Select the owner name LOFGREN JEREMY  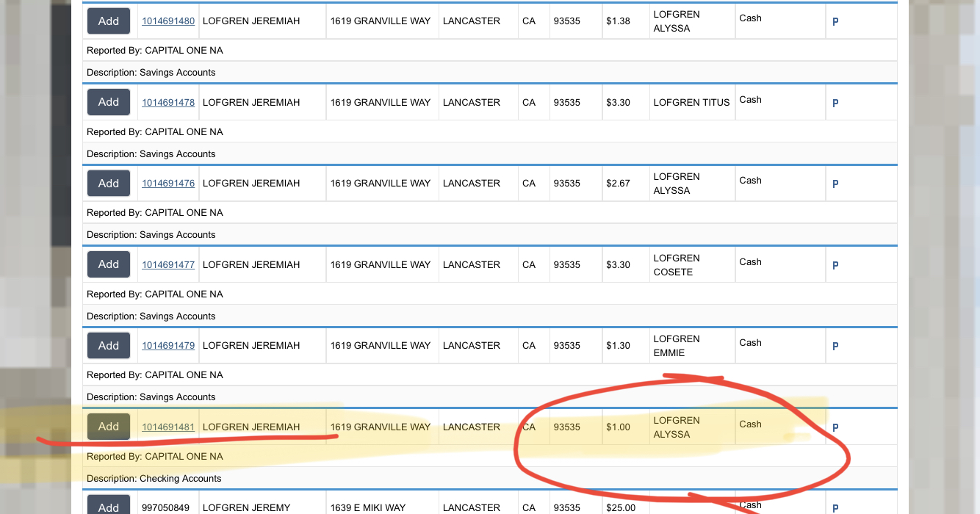(246, 508)
